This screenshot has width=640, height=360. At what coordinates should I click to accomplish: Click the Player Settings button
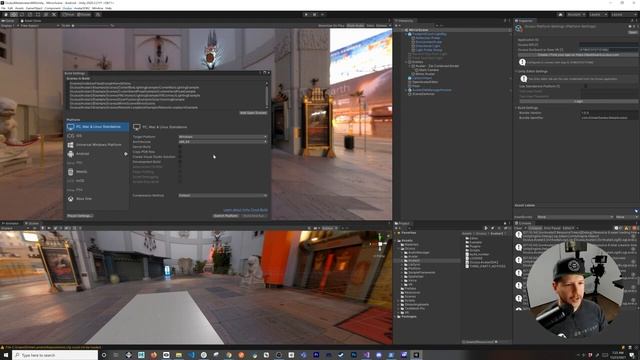coord(80,216)
